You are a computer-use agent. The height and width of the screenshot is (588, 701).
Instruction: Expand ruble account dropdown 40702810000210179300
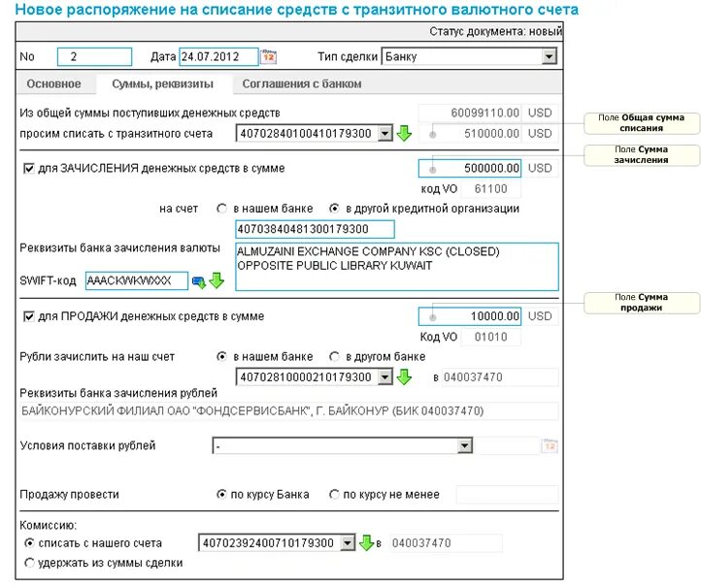point(384,377)
